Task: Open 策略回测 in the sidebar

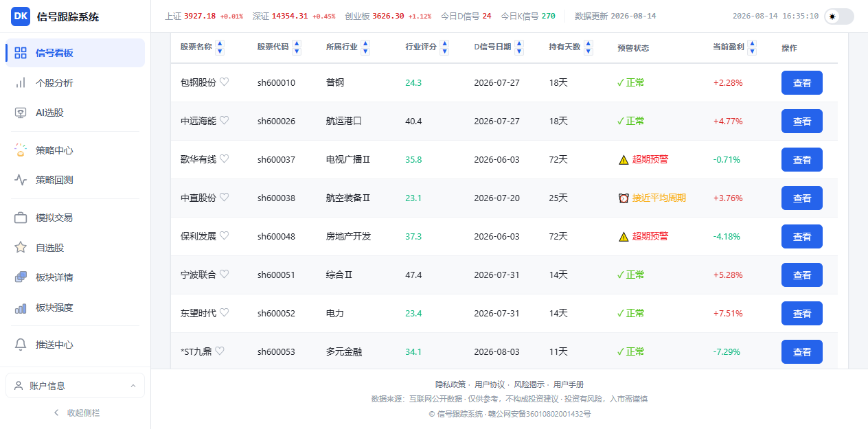Action: (76, 180)
